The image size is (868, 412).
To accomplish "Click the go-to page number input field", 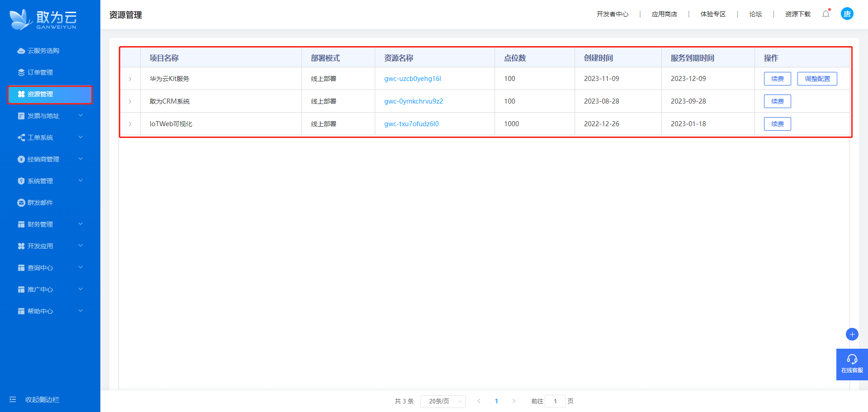I will pyautogui.click(x=555, y=401).
